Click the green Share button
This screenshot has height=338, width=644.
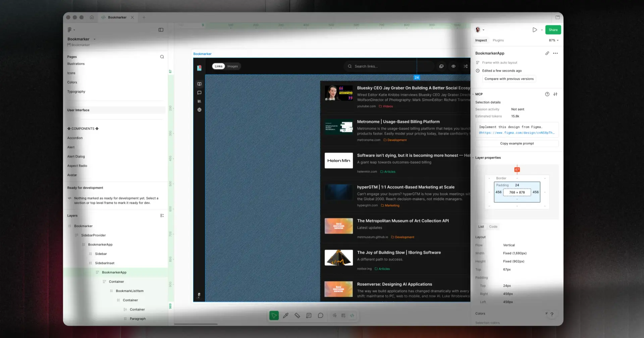(x=553, y=30)
